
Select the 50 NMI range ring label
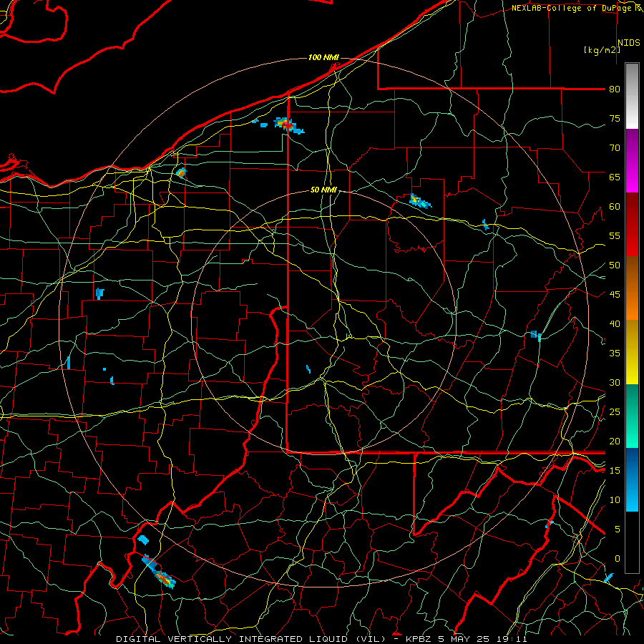click(x=323, y=190)
